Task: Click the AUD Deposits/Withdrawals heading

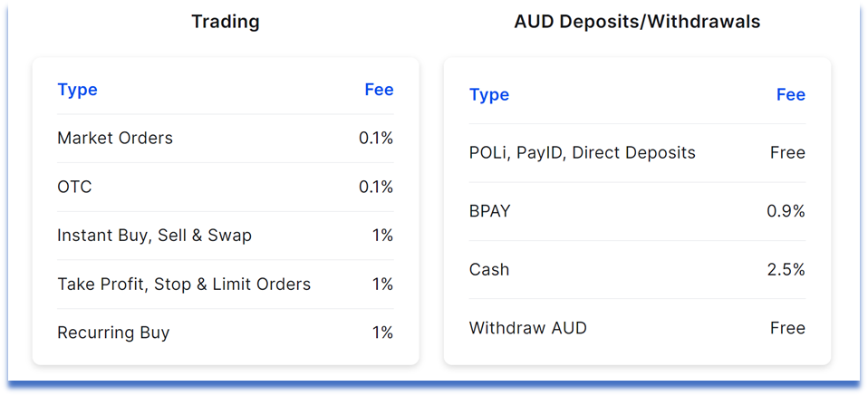Action: click(637, 22)
